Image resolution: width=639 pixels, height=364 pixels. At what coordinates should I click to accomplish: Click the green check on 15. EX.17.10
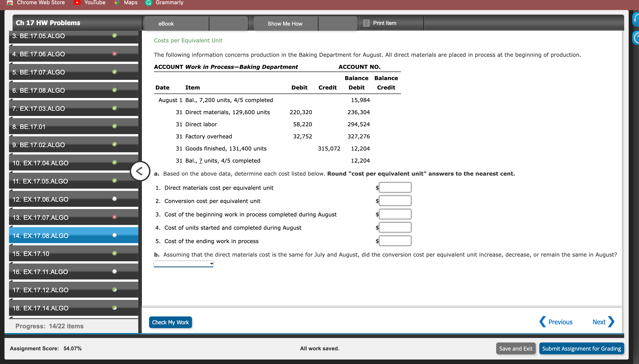(x=114, y=253)
